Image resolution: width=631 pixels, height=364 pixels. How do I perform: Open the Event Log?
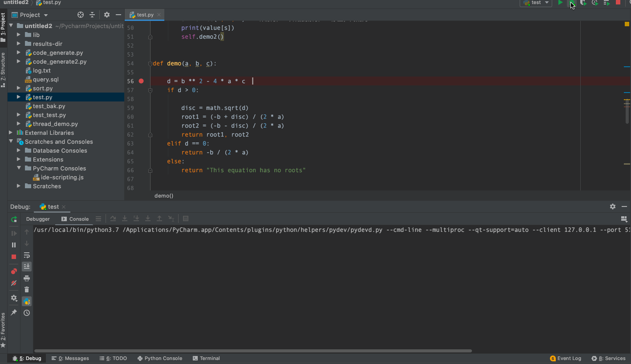566,358
